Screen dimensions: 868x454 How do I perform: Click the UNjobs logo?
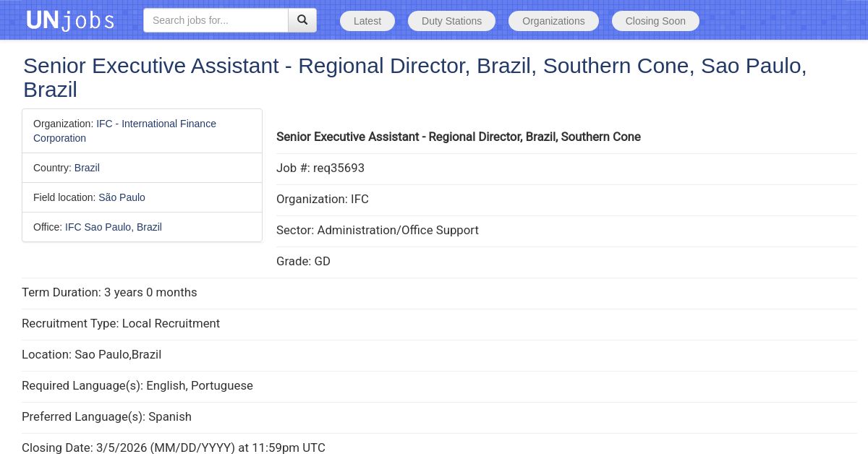[x=70, y=20]
